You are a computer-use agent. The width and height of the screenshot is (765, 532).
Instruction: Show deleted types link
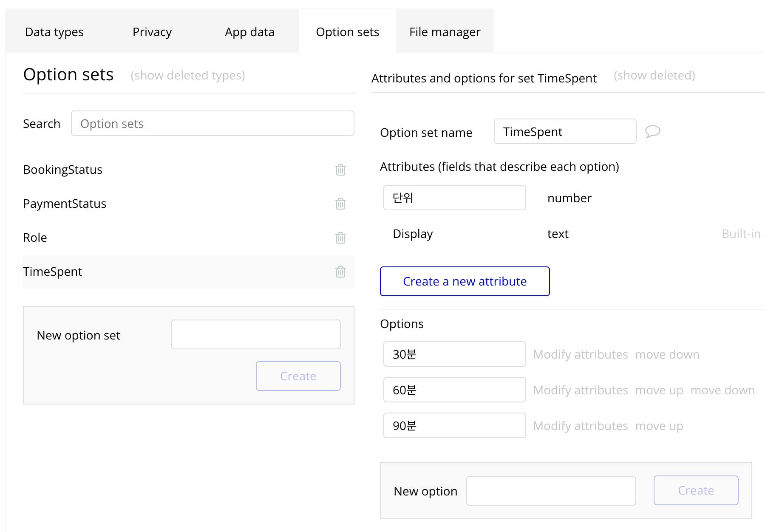(187, 76)
